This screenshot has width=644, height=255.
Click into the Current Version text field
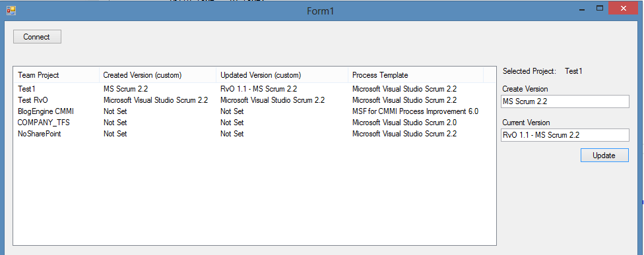pos(565,135)
